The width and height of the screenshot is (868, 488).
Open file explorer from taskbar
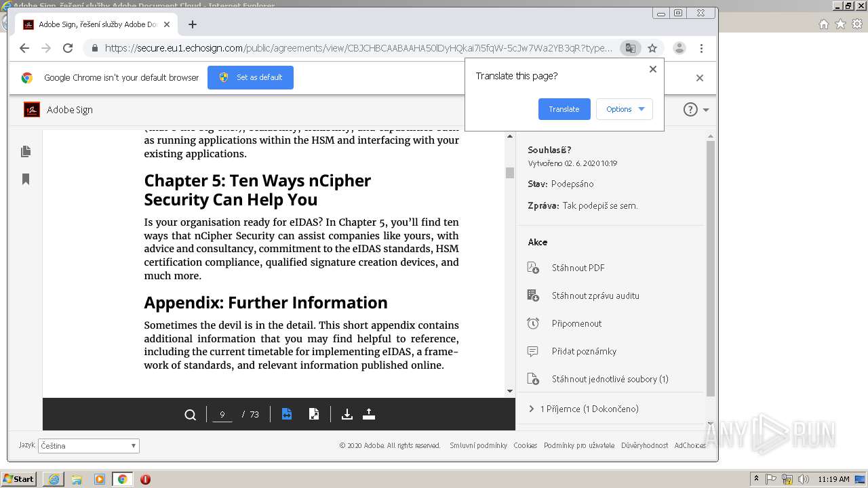[77, 479]
